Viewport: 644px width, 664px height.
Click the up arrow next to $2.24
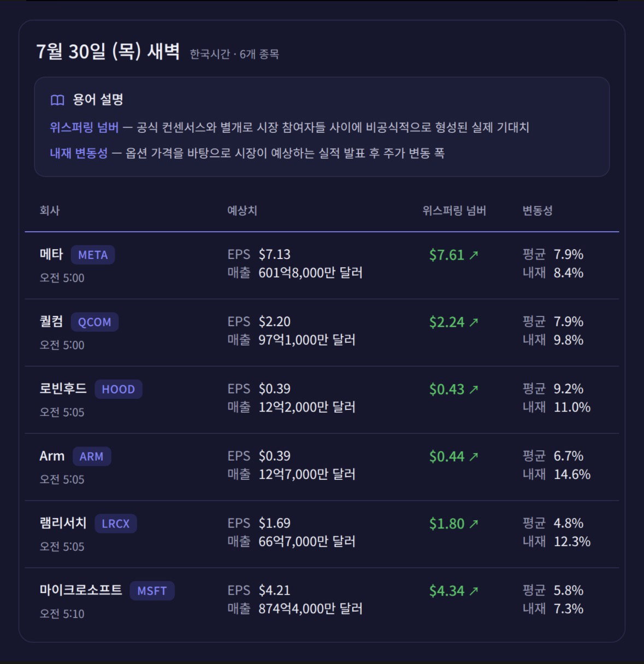(x=474, y=322)
